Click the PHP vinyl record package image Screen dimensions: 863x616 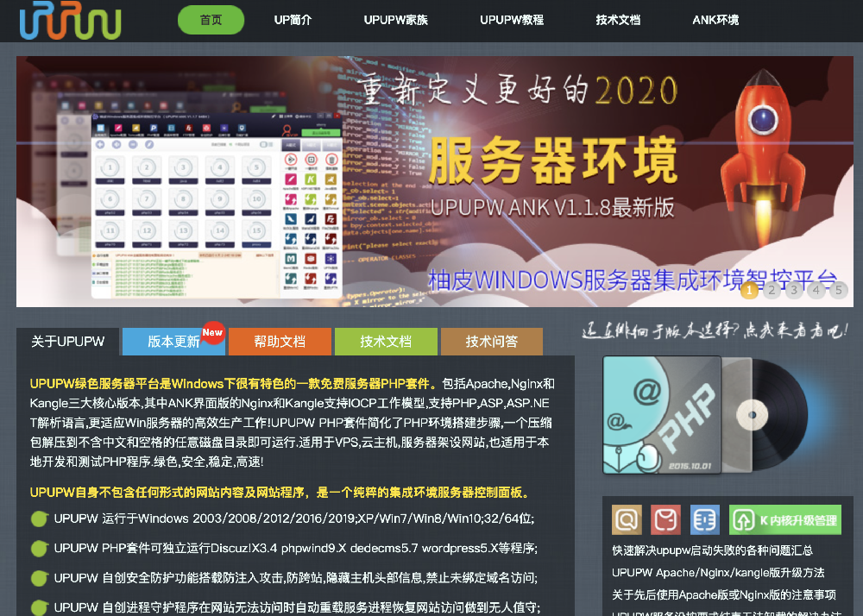(706, 415)
